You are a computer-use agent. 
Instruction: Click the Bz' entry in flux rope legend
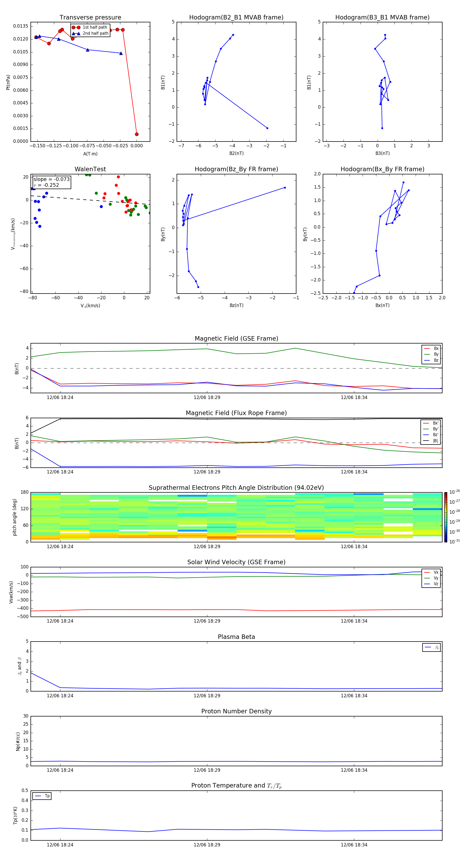[431, 435]
